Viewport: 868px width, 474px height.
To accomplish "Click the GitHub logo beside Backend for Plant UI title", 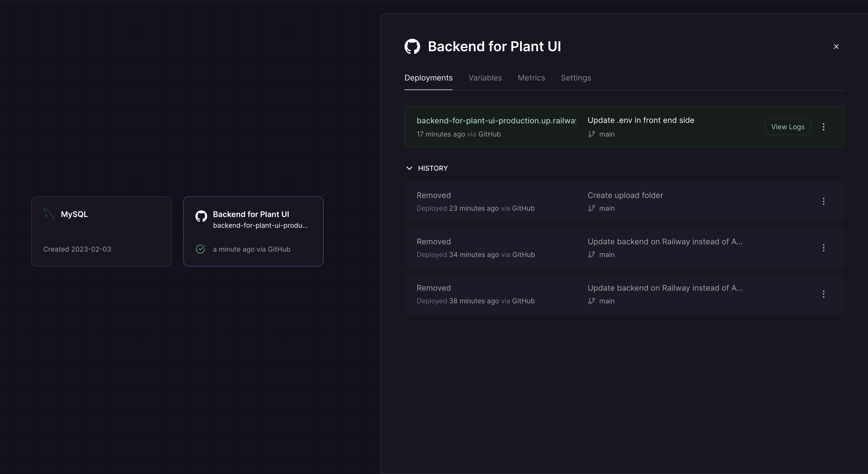I will [413, 46].
